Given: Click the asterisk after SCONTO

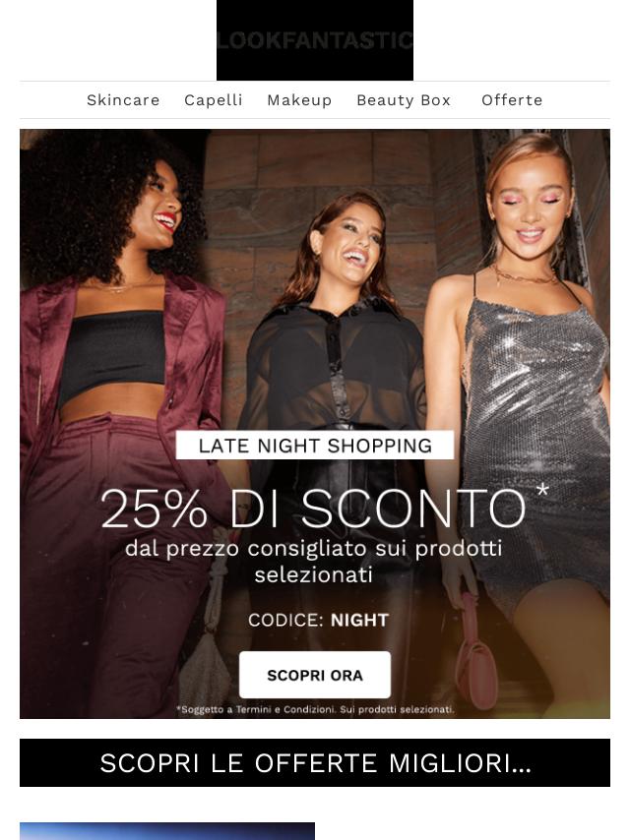Looking at the screenshot, I should (x=542, y=490).
